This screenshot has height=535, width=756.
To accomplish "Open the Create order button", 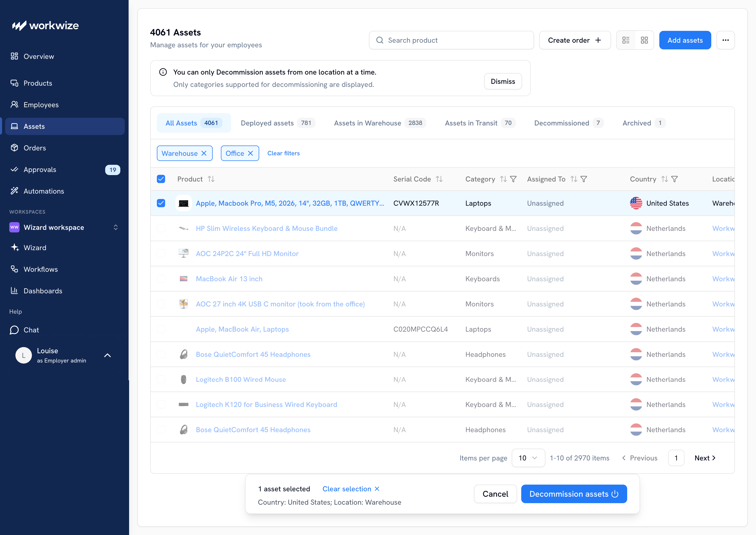I will coord(575,40).
